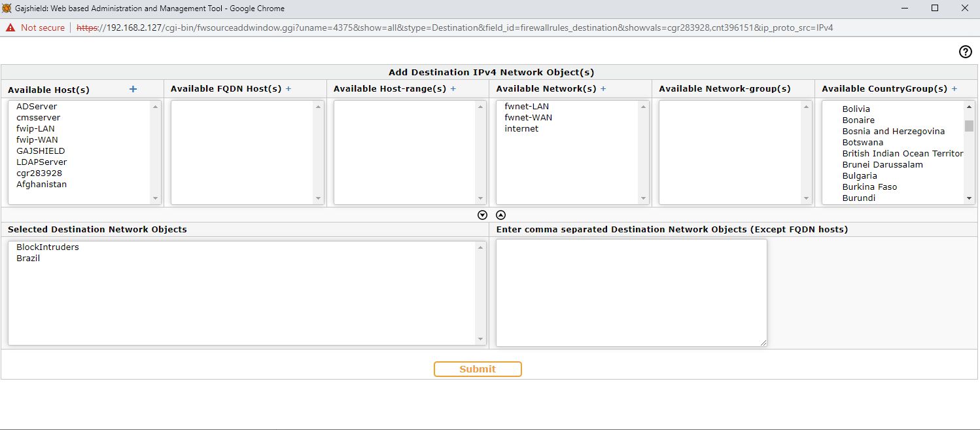Move selected objects down with arrow icon
Image resolution: width=980 pixels, height=430 pixels.
click(483, 215)
